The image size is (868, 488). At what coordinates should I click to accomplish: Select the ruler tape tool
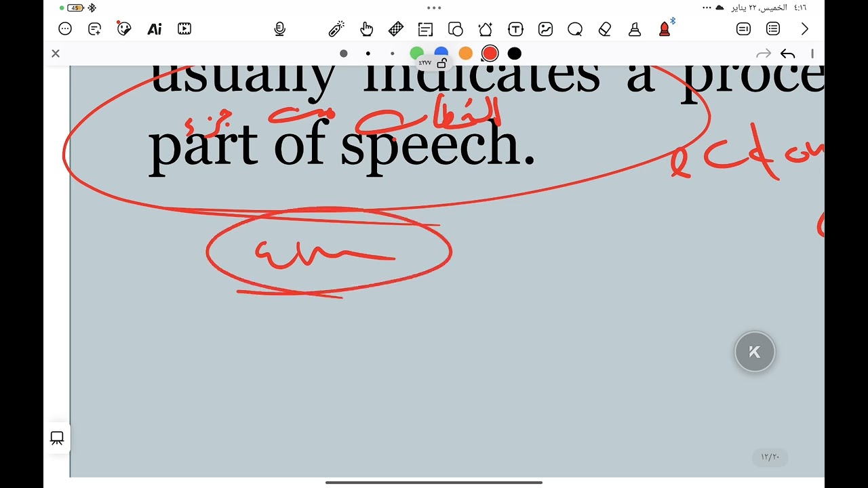tap(396, 29)
